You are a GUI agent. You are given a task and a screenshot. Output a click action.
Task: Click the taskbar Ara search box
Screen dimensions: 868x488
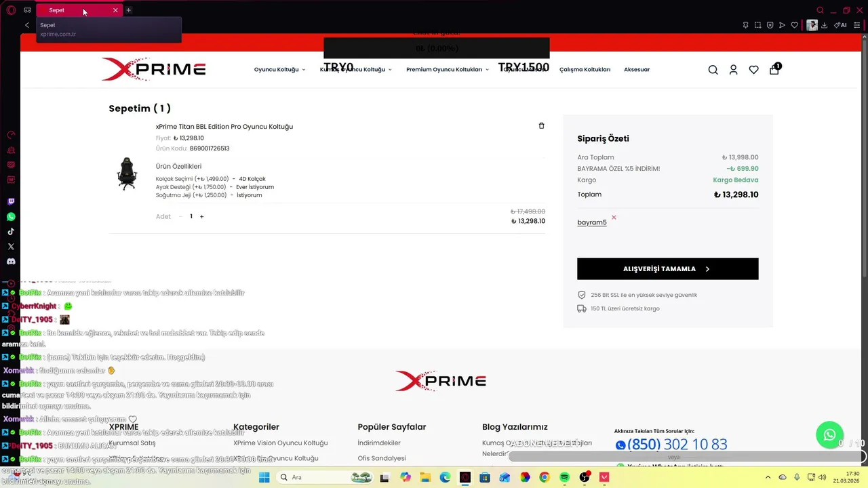point(324,477)
